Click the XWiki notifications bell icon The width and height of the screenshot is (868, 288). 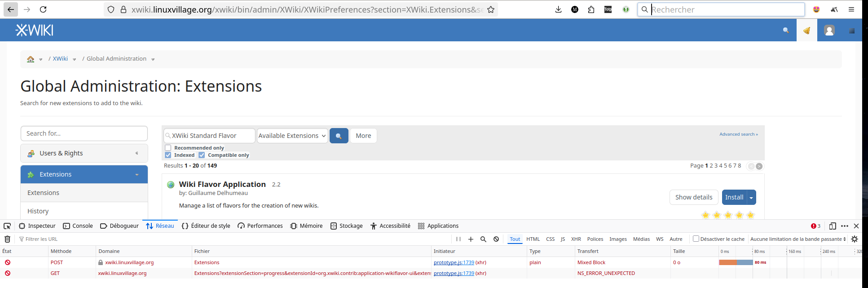coord(806,31)
